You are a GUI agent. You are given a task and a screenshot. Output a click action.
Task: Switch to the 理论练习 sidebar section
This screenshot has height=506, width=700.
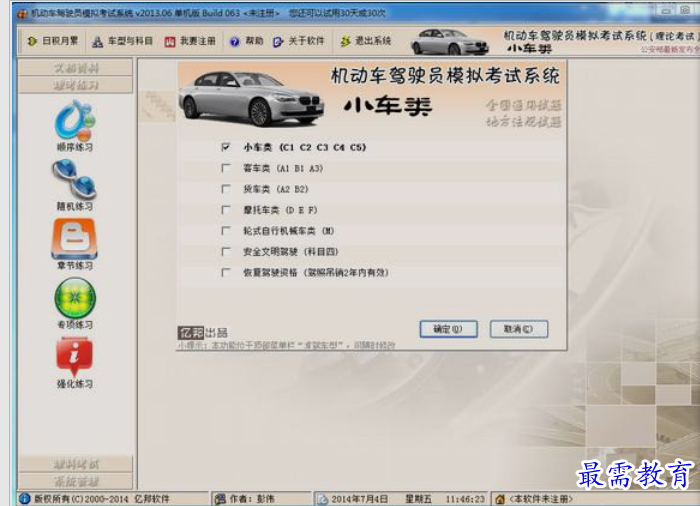[x=75, y=85]
